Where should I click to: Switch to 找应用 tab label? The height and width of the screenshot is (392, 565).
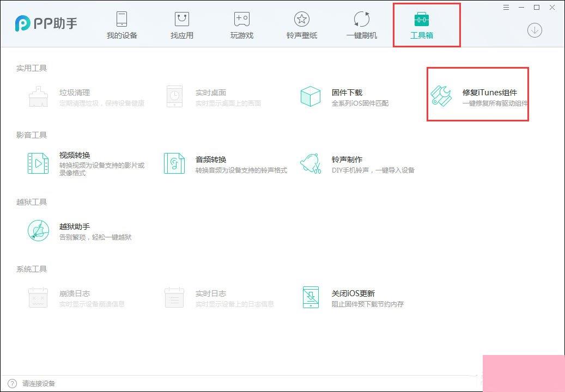pos(182,35)
